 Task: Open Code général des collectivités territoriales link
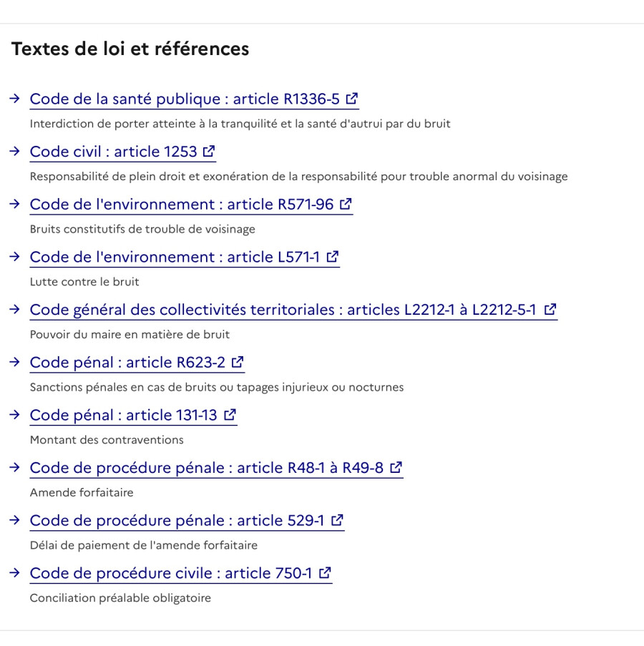coord(293,310)
